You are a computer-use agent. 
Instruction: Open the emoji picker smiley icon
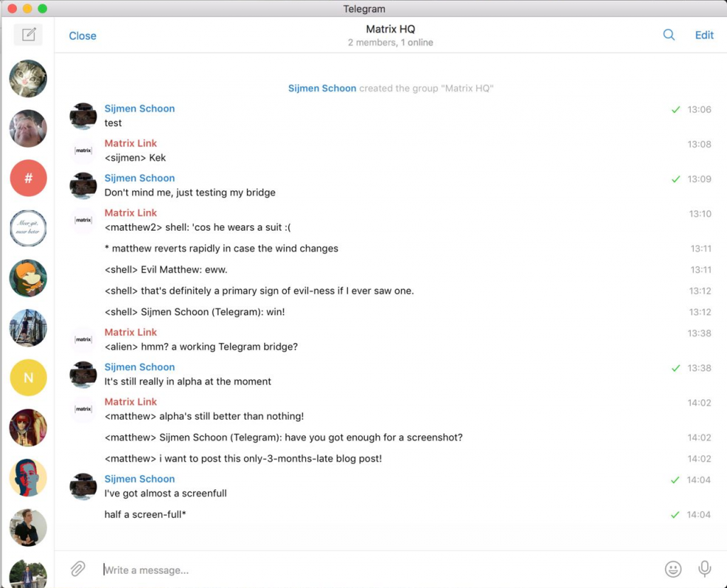[x=673, y=569]
